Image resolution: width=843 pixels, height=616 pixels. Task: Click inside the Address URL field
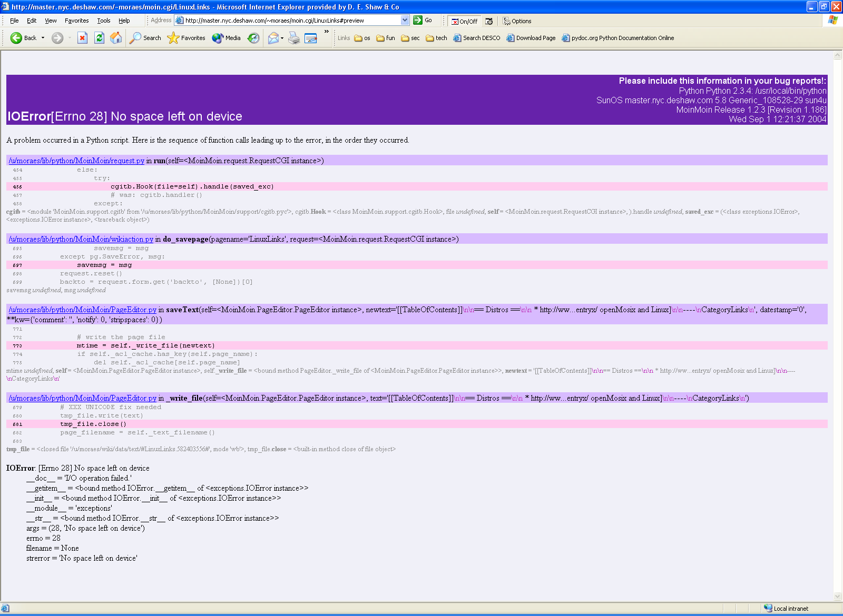[290, 21]
